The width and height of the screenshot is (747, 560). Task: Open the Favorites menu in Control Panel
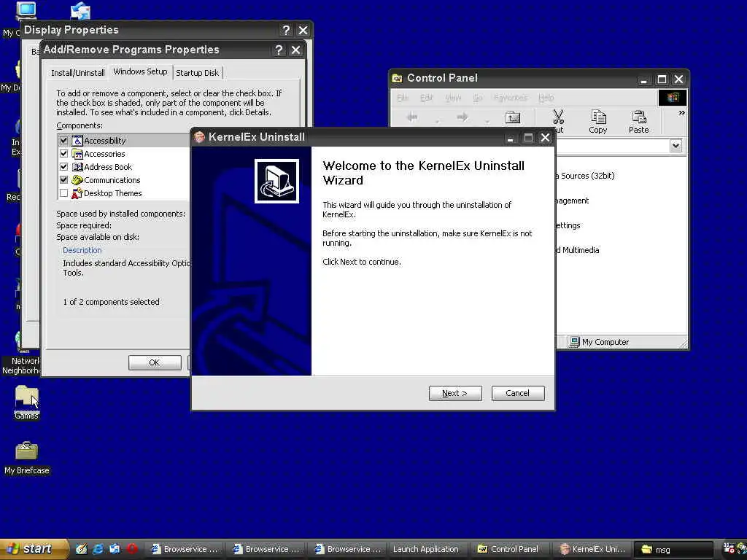(x=510, y=98)
